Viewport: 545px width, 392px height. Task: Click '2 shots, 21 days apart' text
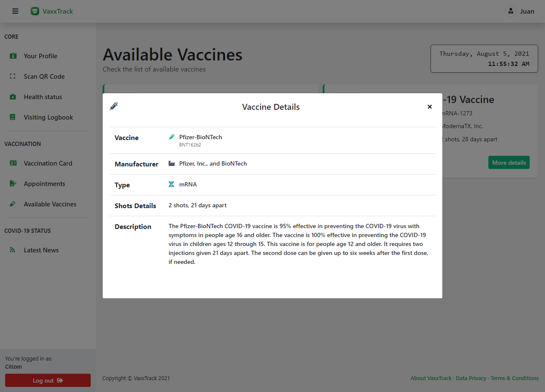pos(198,205)
